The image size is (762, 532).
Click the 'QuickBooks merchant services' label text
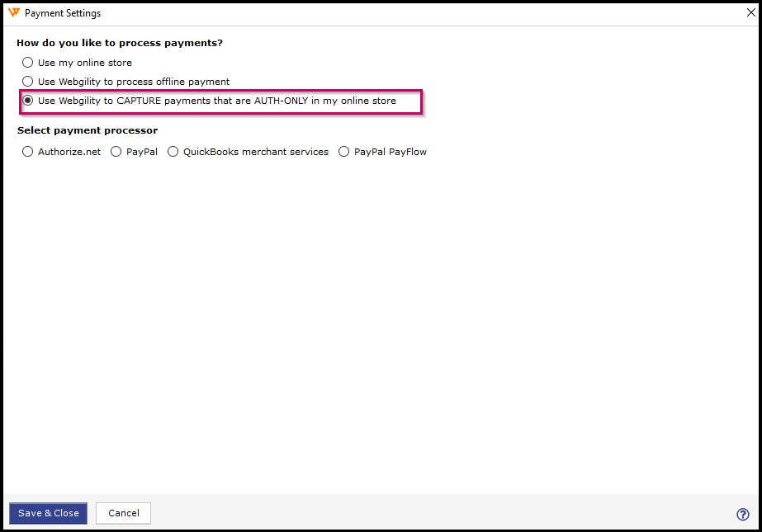click(256, 152)
